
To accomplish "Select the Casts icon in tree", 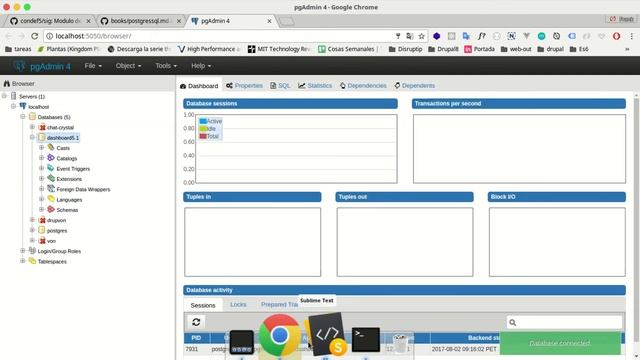I will 51,147.
